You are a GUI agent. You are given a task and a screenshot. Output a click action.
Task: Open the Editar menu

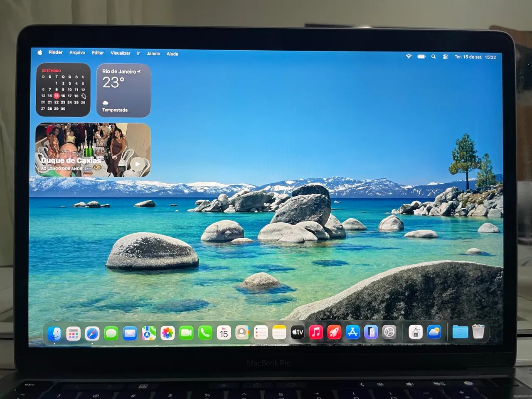pyautogui.click(x=98, y=53)
